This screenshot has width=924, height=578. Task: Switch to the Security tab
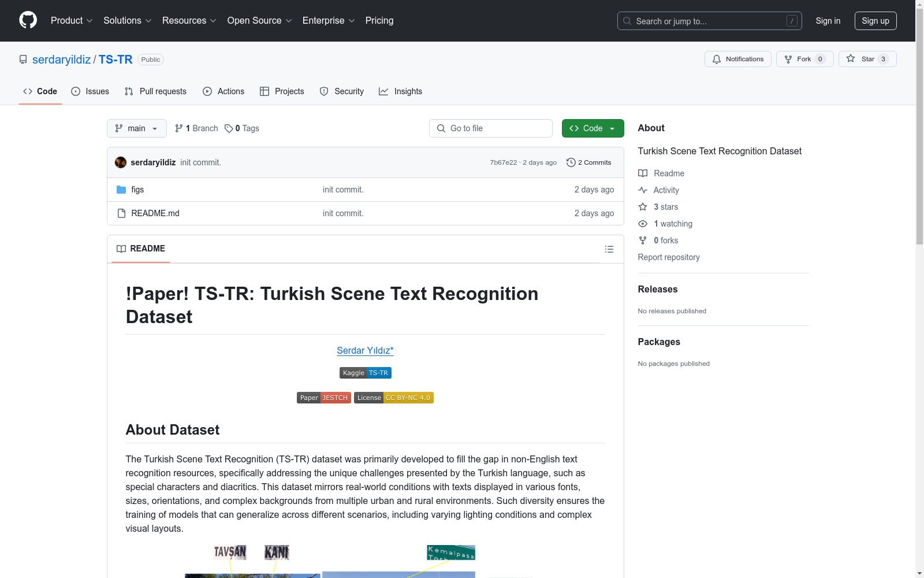342,91
